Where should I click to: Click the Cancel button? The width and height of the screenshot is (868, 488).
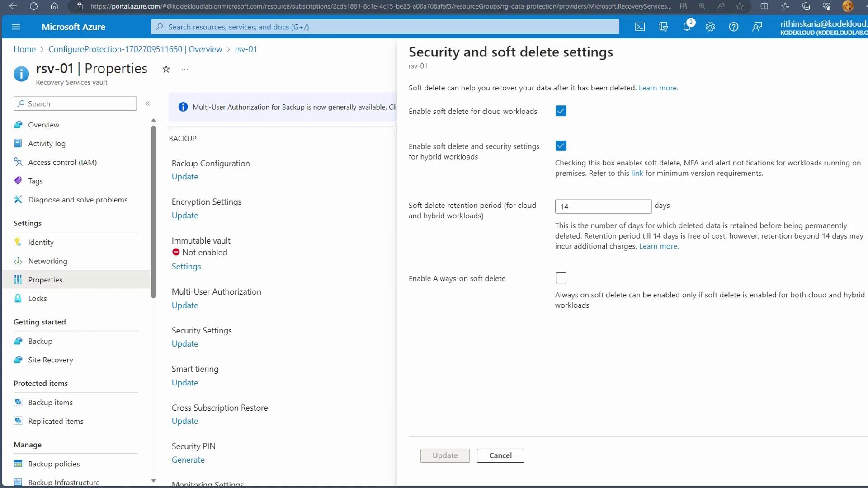(x=500, y=455)
